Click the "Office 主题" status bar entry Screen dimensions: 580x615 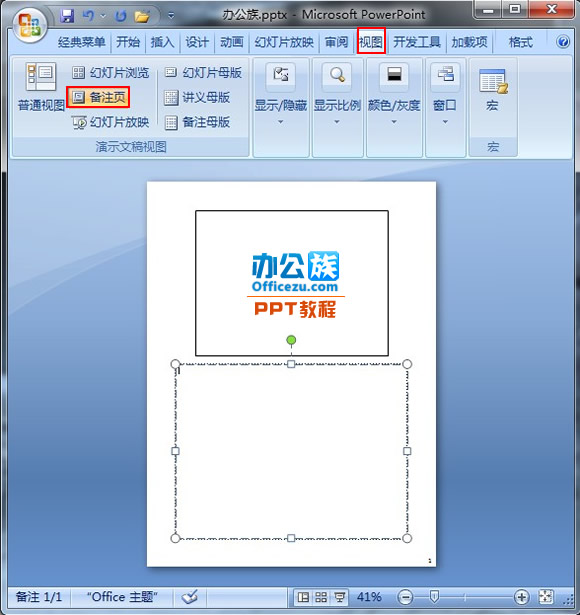click(122, 597)
